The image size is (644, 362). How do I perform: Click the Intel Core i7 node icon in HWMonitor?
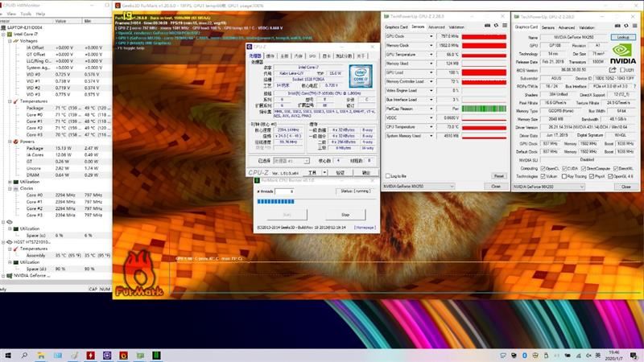10,35
